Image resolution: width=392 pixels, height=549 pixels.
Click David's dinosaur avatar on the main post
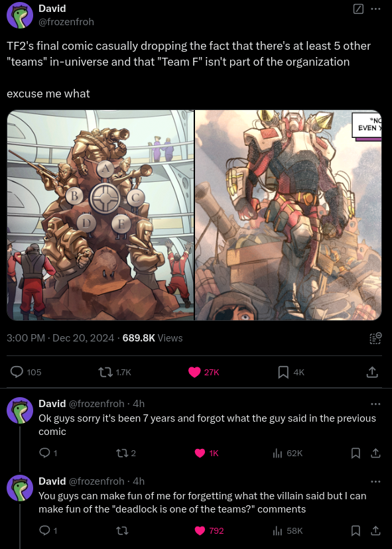[x=20, y=15]
